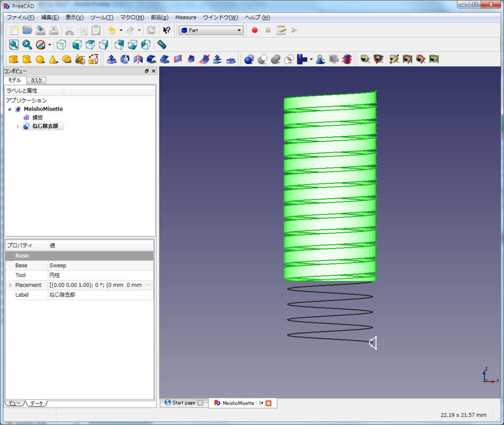504x425 pixels.
Task: Check geometry of the selected shape
Action: tap(320, 59)
